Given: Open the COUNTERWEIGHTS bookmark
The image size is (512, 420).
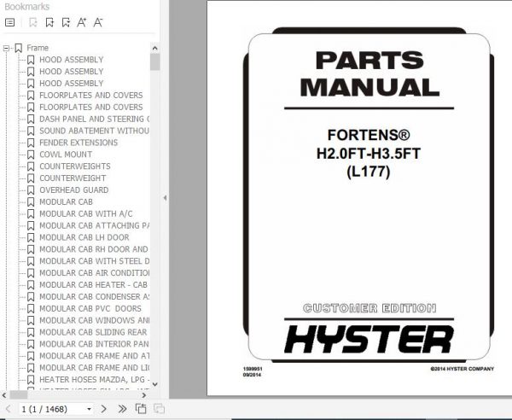Looking at the screenshot, I should (x=75, y=166).
